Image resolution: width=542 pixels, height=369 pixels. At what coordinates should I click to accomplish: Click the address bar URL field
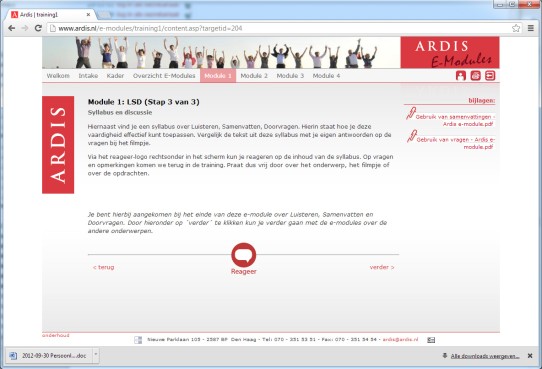click(280, 28)
